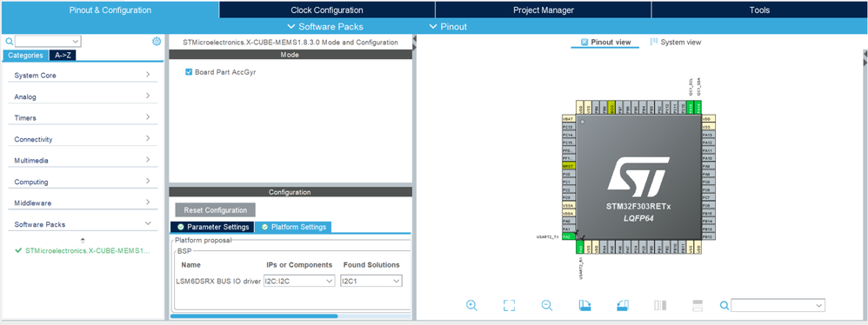Click the pin search magnifier icon

coord(724,306)
